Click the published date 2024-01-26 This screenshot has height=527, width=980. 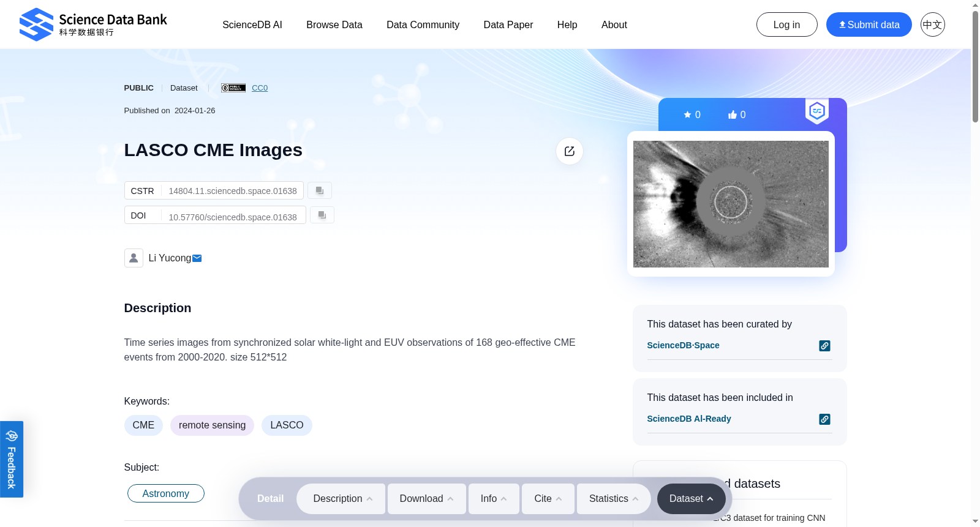(195, 111)
